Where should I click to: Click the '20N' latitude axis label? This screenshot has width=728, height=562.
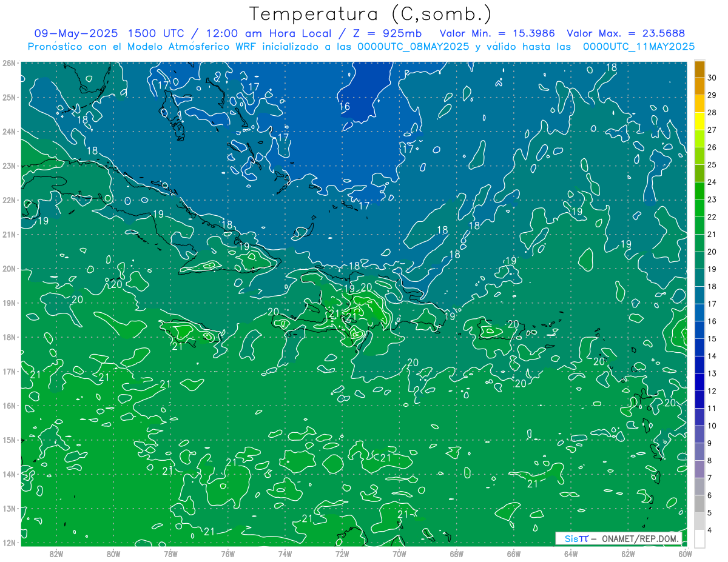click(9, 269)
